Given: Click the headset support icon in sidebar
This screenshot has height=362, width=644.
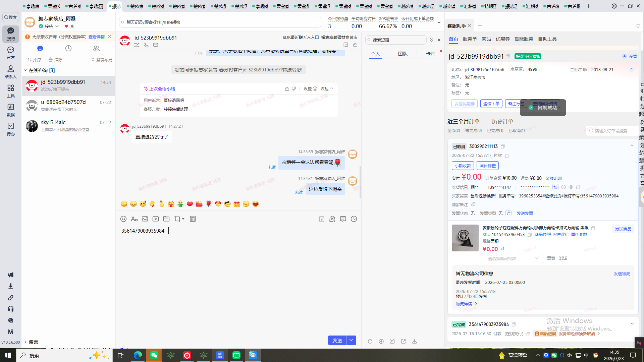Looking at the screenshot, I should pyautogui.click(x=11, y=309).
